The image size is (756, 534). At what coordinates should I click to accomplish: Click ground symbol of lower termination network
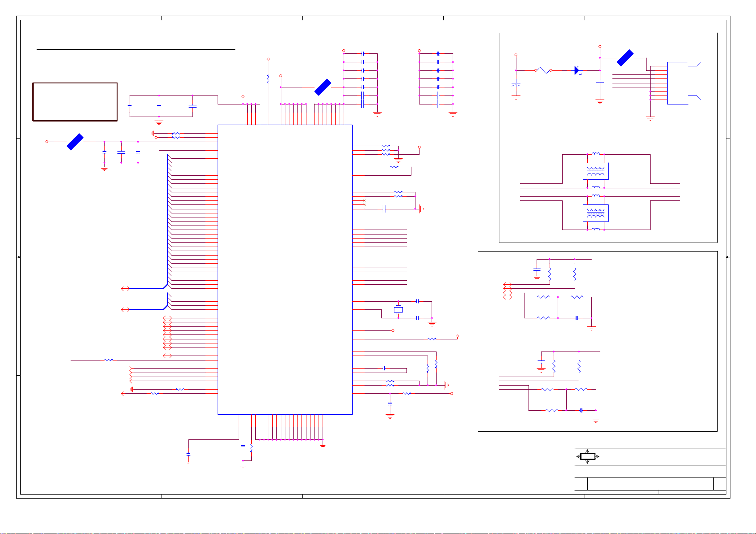(596, 420)
